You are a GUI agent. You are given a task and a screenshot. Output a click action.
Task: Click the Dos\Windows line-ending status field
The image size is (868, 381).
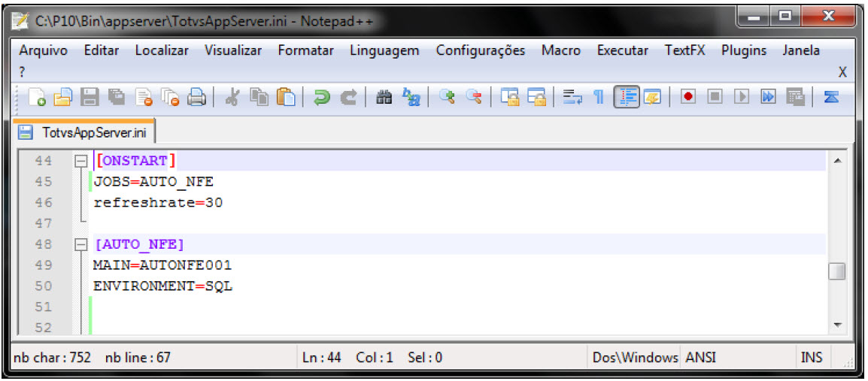[x=635, y=358]
